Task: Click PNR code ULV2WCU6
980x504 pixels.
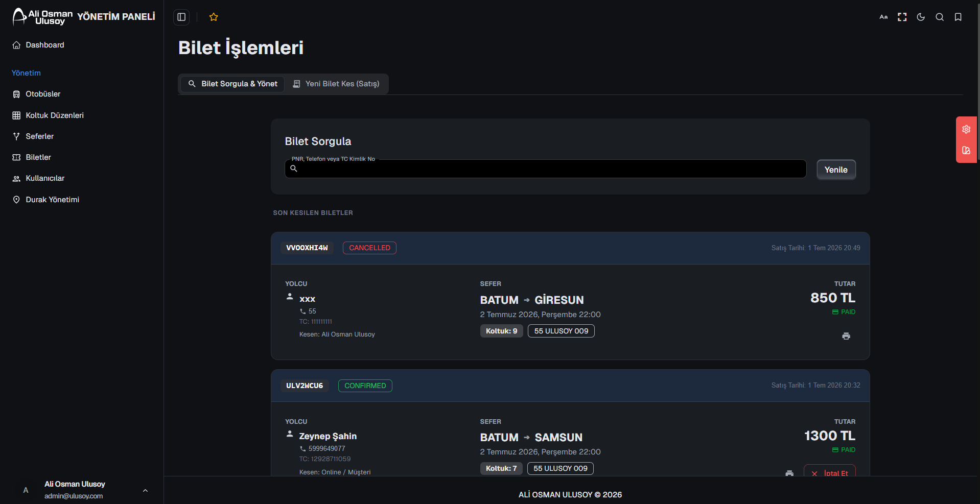Action: [x=305, y=386]
